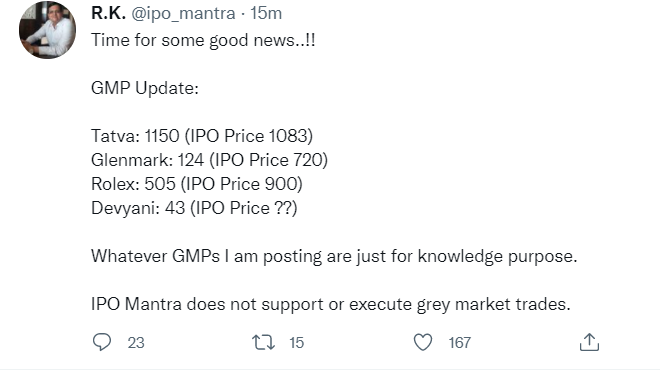The height and width of the screenshot is (377, 660).
Task: Select the Tatva 1150 price line
Action: pos(202,136)
